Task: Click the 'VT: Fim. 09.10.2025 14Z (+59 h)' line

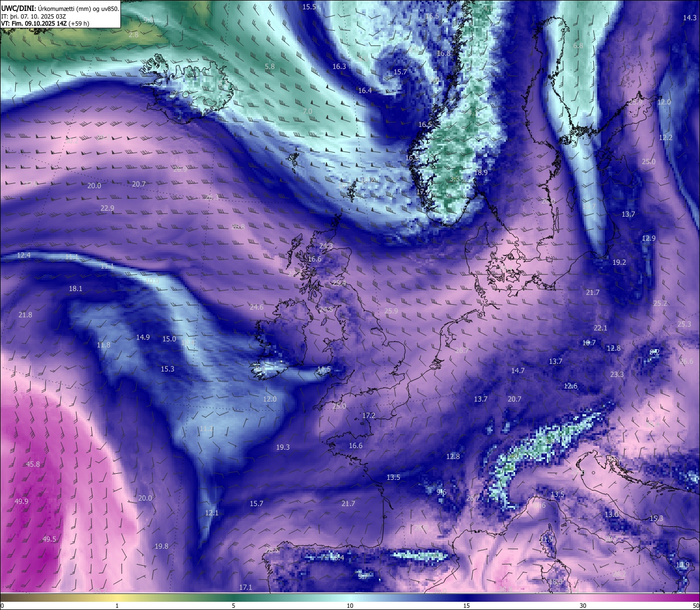Action: 45,24
